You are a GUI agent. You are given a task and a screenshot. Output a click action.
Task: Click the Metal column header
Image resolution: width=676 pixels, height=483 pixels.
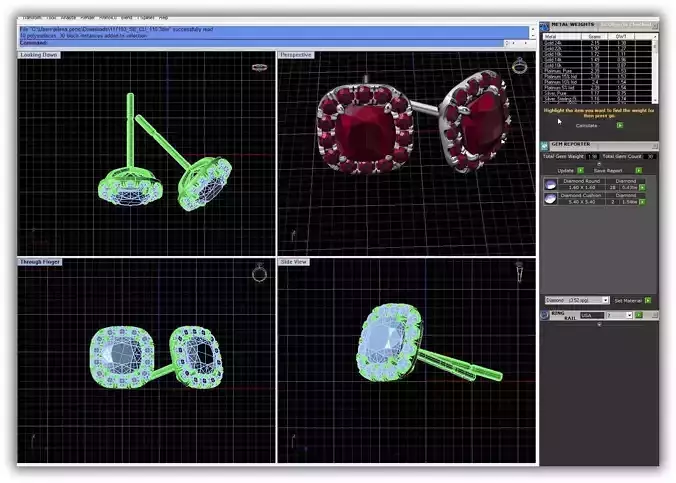(x=562, y=37)
